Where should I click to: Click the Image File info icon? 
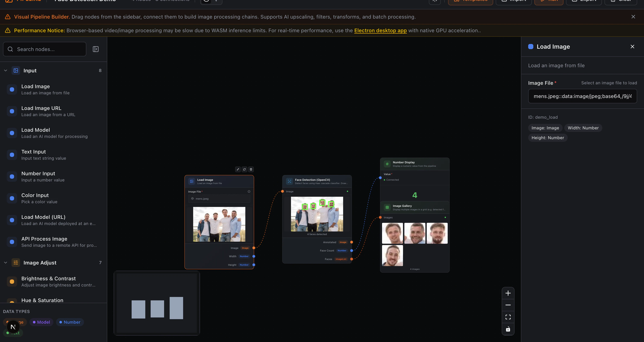coord(249,192)
